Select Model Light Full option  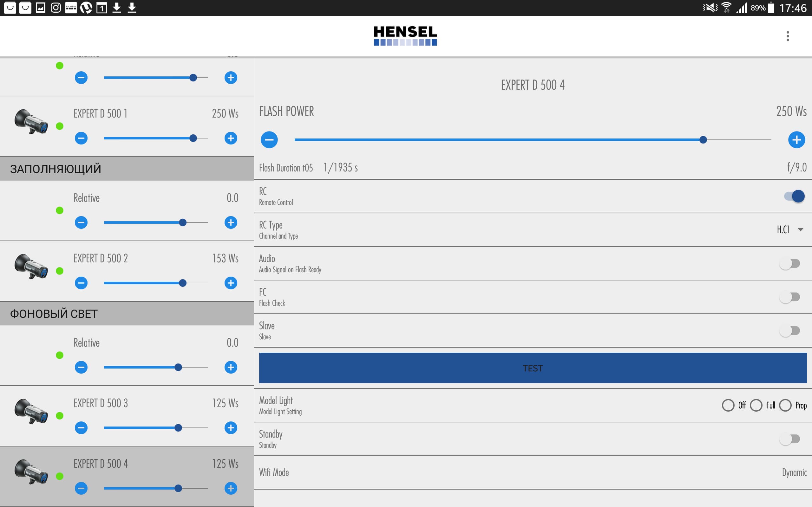[756, 405]
